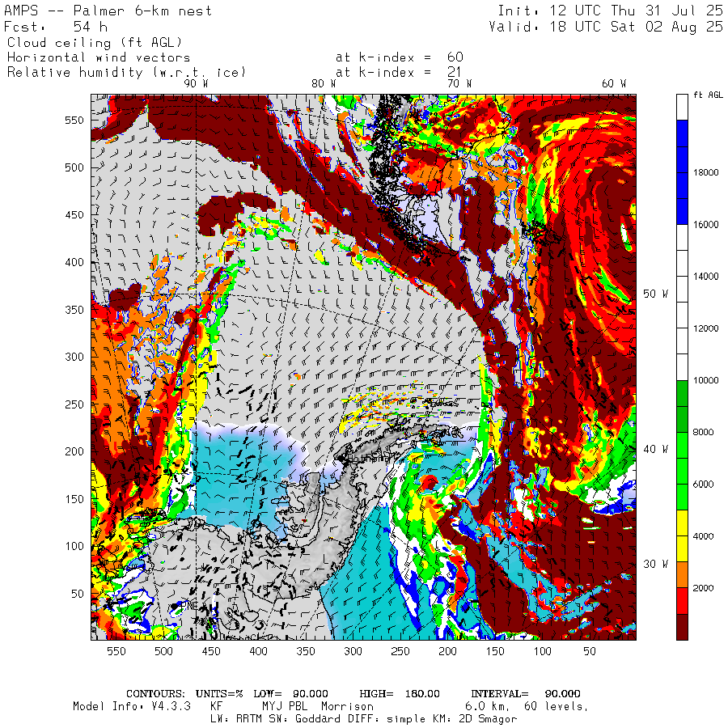
Task: Click the 'MYJ PBL' scheme text
Action: 283,706
